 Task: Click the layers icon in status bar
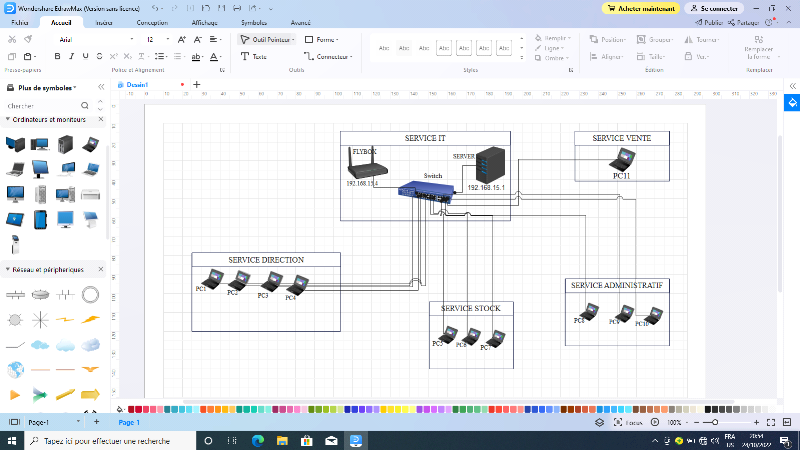[x=599, y=423]
